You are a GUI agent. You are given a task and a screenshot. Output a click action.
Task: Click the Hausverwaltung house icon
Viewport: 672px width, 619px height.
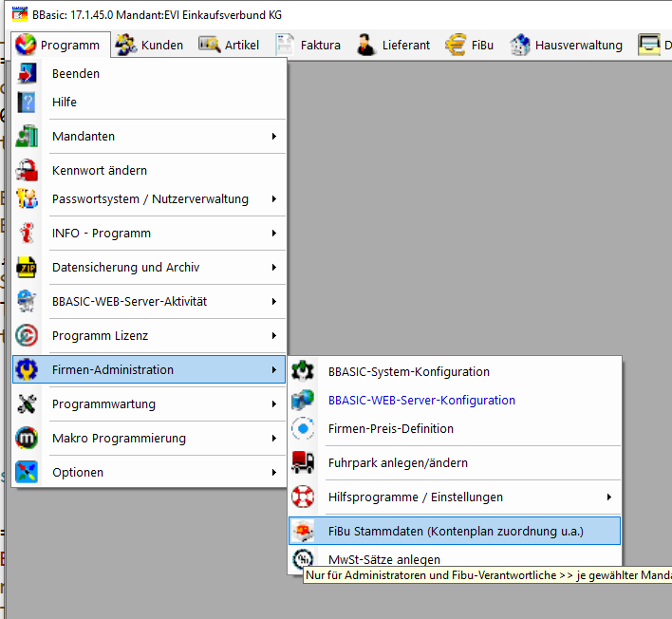[520, 45]
